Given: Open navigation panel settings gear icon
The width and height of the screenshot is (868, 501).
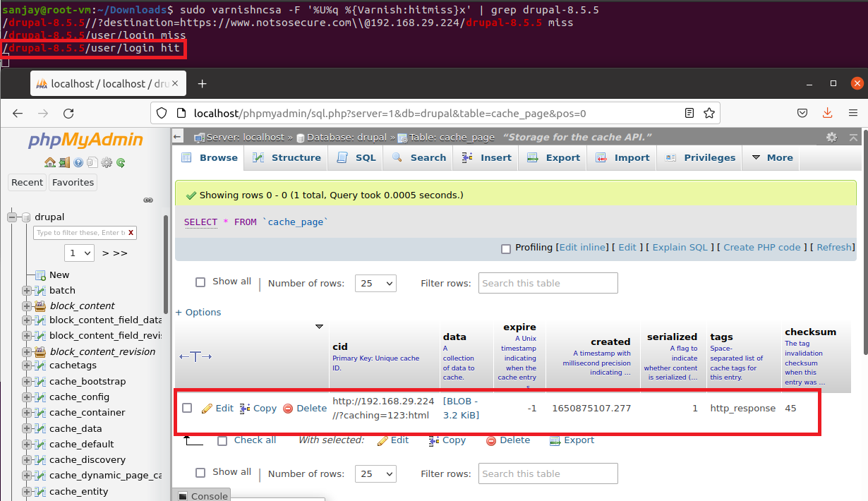Looking at the screenshot, I should [x=107, y=162].
